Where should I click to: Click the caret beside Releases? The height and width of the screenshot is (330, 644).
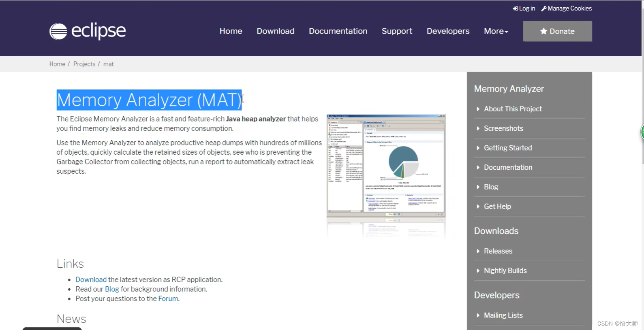[x=478, y=251]
